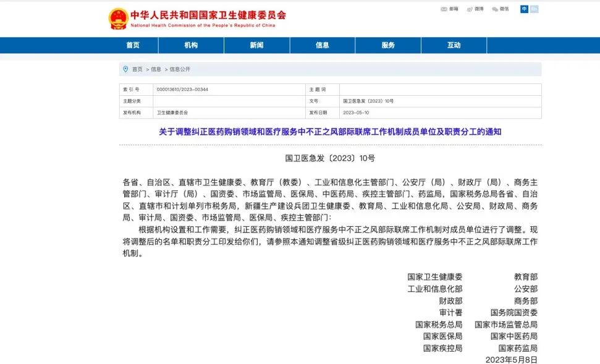Switch language to Chinese 中 button
This screenshot has width=600, height=364.
coord(524,9)
